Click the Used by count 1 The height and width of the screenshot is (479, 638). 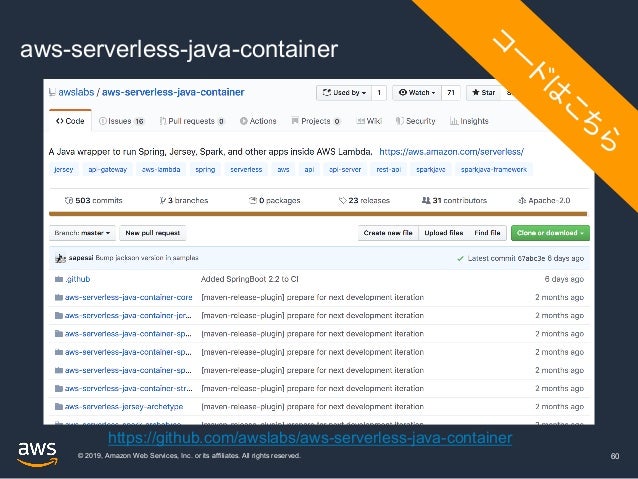[379, 93]
